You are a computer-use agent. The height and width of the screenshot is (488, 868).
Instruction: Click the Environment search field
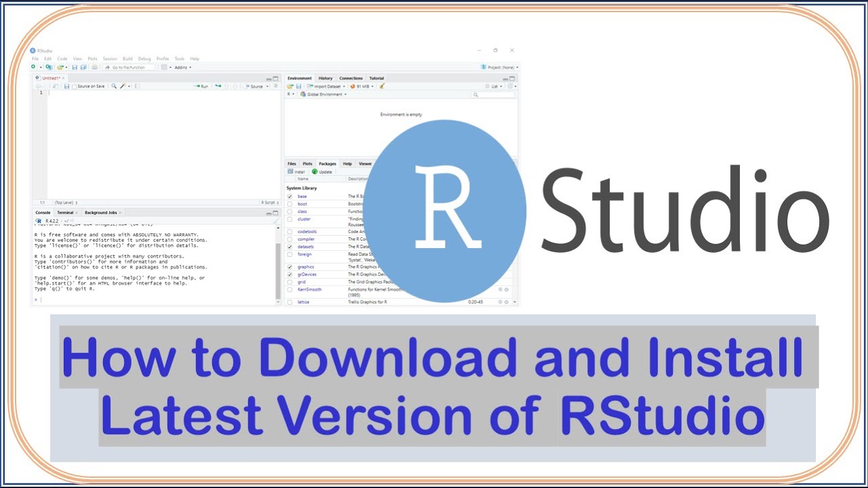493,94
